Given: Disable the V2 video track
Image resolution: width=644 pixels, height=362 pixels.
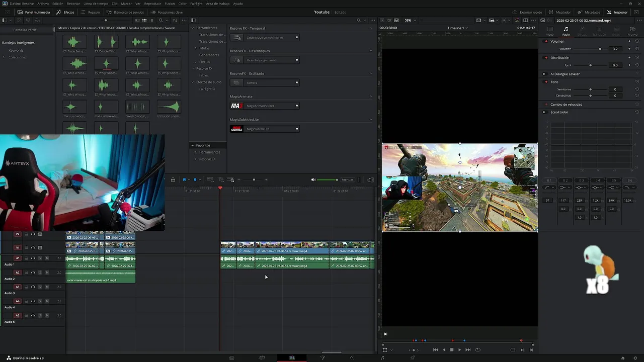Looking at the screenshot, I should click(x=40, y=234).
